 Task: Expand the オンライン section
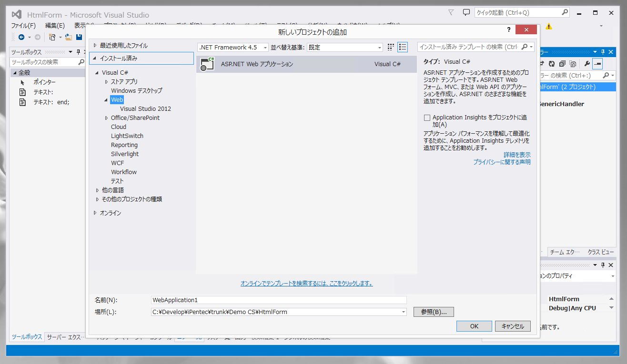(x=95, y=213)
